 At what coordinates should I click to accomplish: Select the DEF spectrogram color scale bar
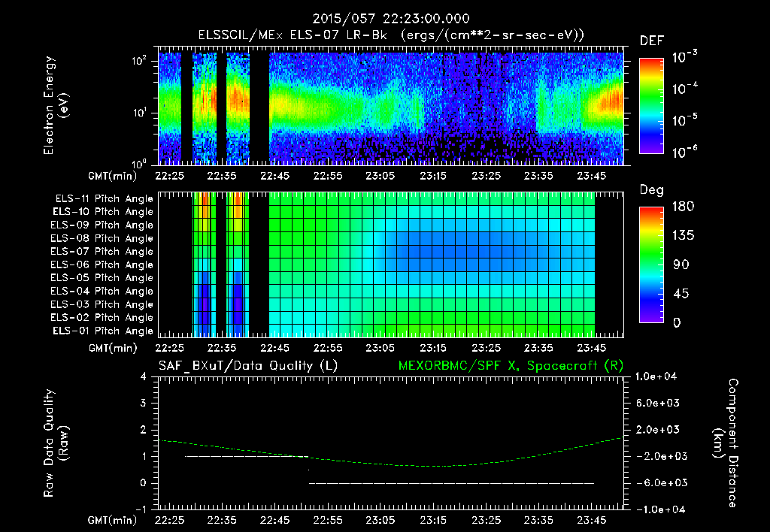[x=651, y=105]
